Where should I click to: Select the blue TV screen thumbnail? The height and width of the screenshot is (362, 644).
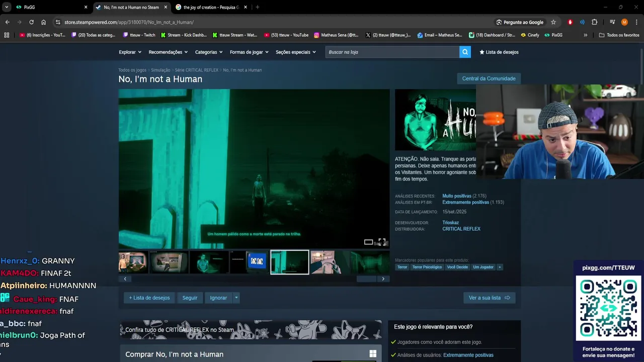249,261
